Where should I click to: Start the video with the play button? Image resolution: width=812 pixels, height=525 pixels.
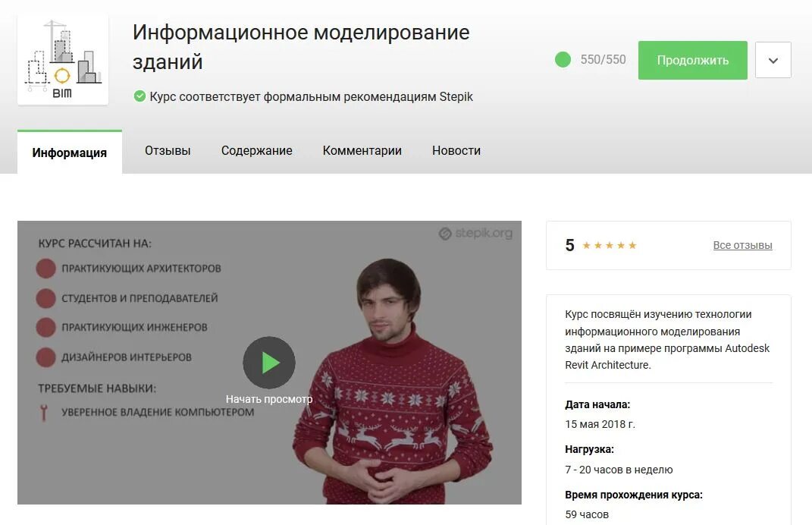268,363
